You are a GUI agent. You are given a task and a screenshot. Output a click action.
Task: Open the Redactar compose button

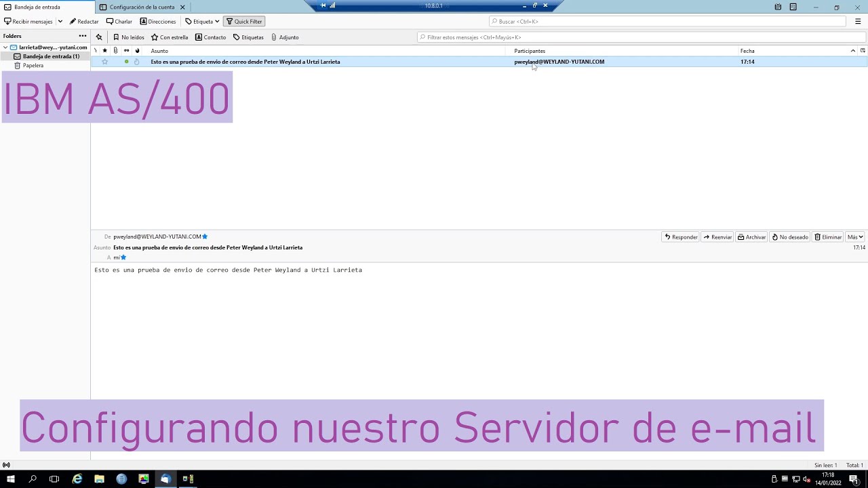(84, 22)
